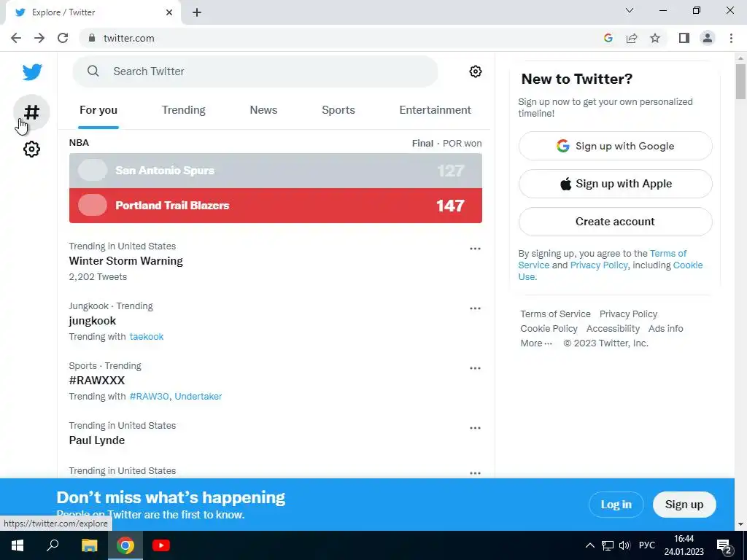
Task: Open volume control in system tray
Action: [x=624, y=545]
